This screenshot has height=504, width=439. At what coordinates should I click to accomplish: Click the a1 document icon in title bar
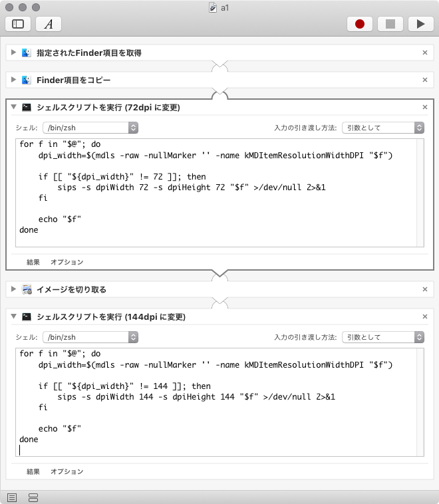tap(213, 7)
